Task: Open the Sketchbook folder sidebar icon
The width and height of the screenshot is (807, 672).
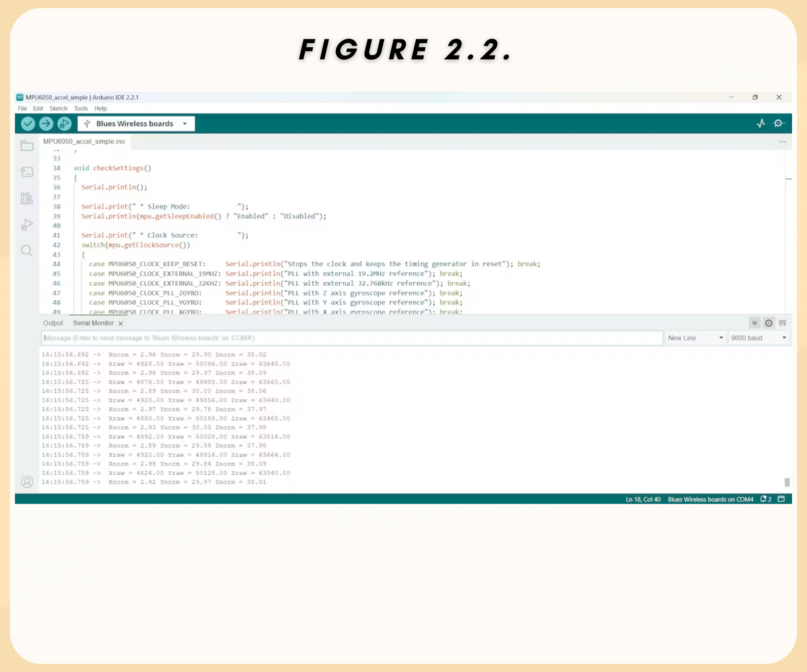Action: point(27,145)
